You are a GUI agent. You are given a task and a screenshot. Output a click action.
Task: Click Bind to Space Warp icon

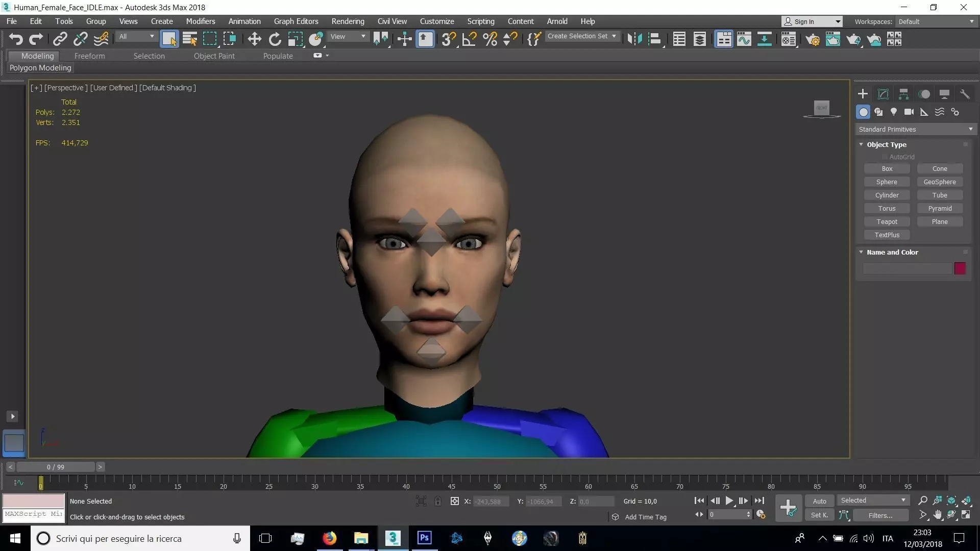pyautogui.click(x=101, y=39)
